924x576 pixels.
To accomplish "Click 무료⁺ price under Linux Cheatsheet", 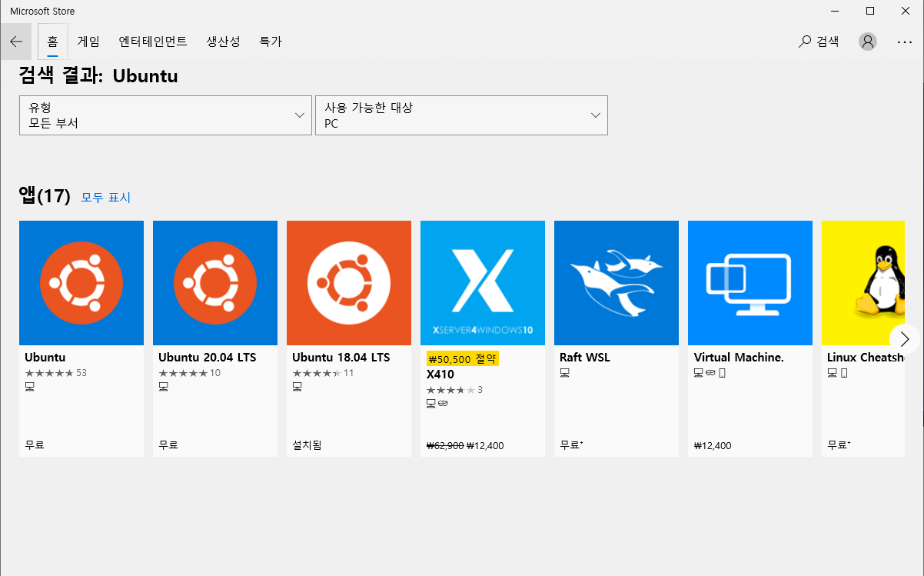I will point(839,445).
